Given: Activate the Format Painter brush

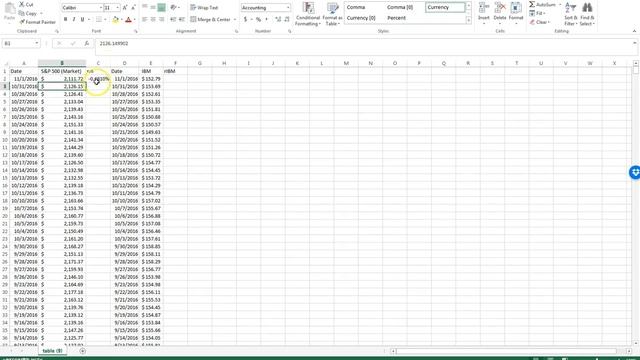Looking at the screenshot, I should [x=22, y=22].
